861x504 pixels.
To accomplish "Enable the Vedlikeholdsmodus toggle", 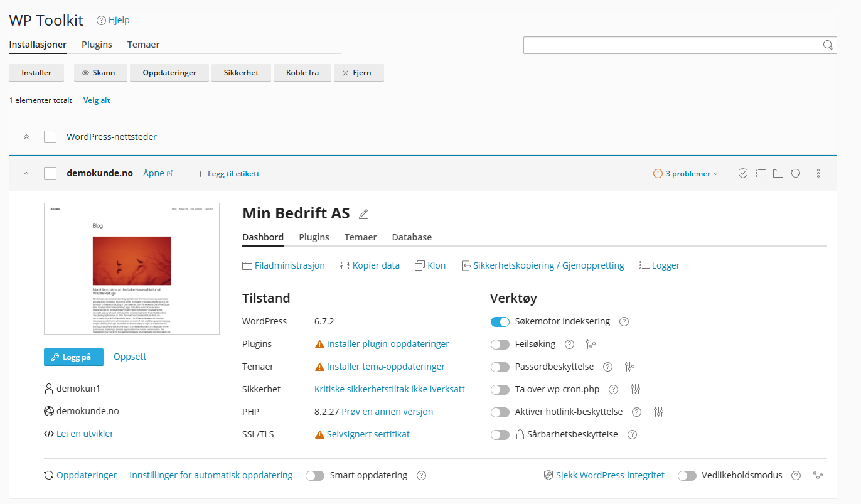I will 687,476.
